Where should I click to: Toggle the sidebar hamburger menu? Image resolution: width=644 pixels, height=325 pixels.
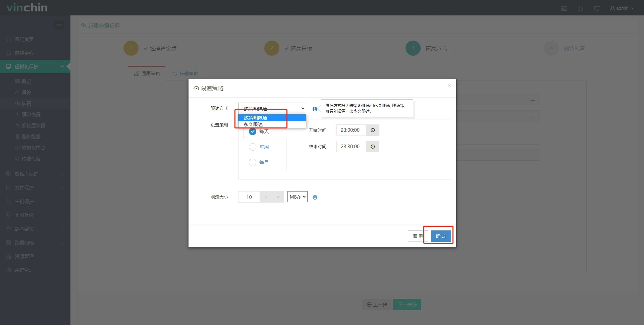coord(59,25)
